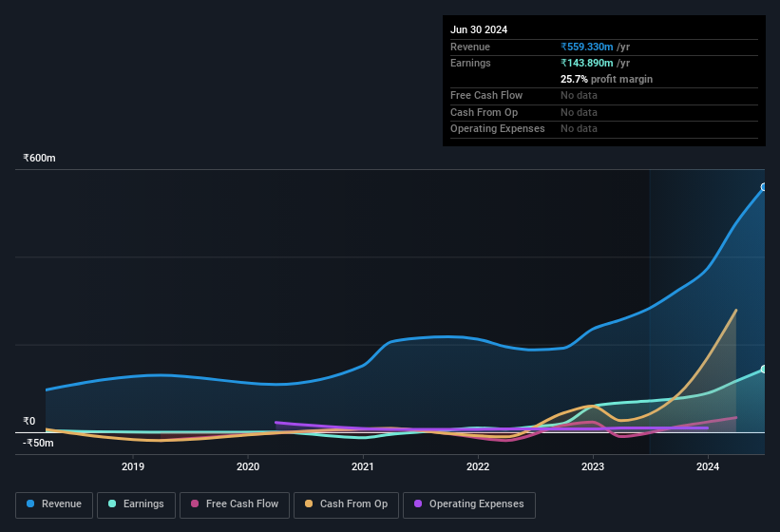
Task: Click the ₹559.330m revenue value
Action: 586,47
